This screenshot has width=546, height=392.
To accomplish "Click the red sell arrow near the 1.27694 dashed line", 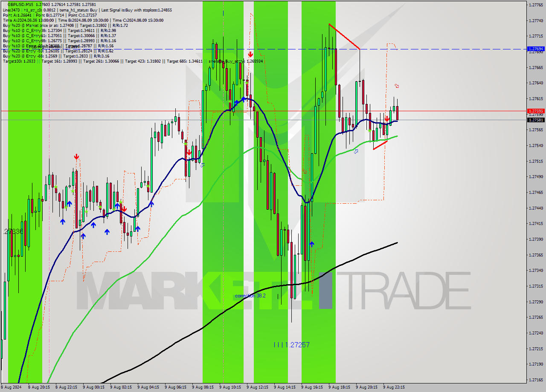I will coord(250,54).
